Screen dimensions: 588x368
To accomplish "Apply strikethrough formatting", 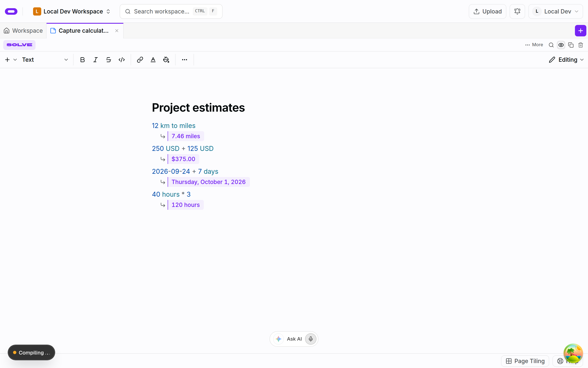I will [x=109, y=60].
